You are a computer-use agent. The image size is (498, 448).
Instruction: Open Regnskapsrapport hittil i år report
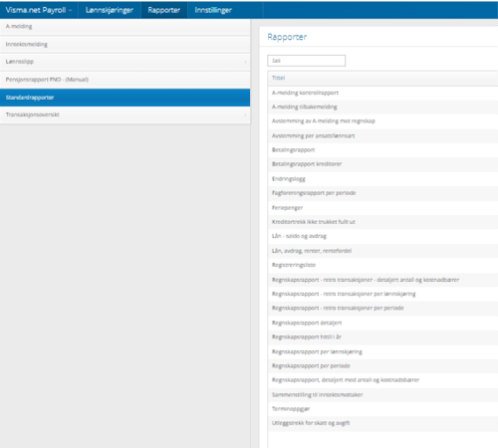[x=307, y=336]
